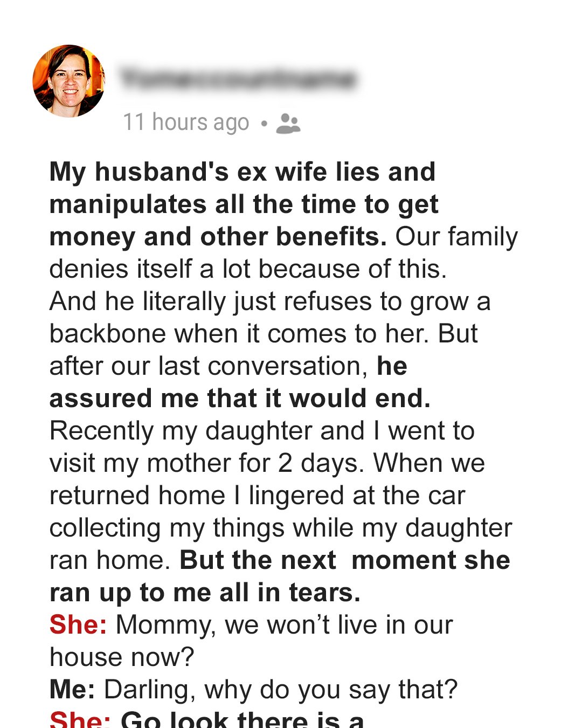Screen dimensions: 582x728
Task: Click the text 'Mommy, we won't live in our'
Action: (x=284, y=625)
